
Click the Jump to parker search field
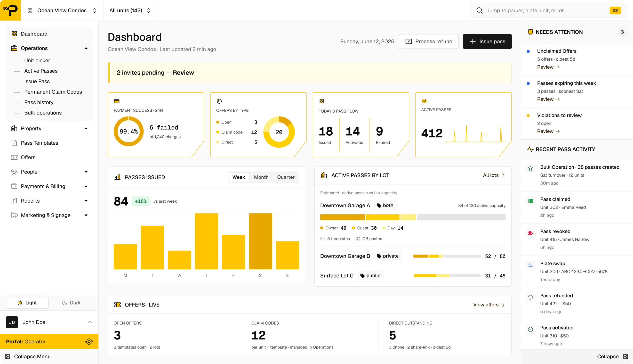pyautogui.click(x=548, y=11)
